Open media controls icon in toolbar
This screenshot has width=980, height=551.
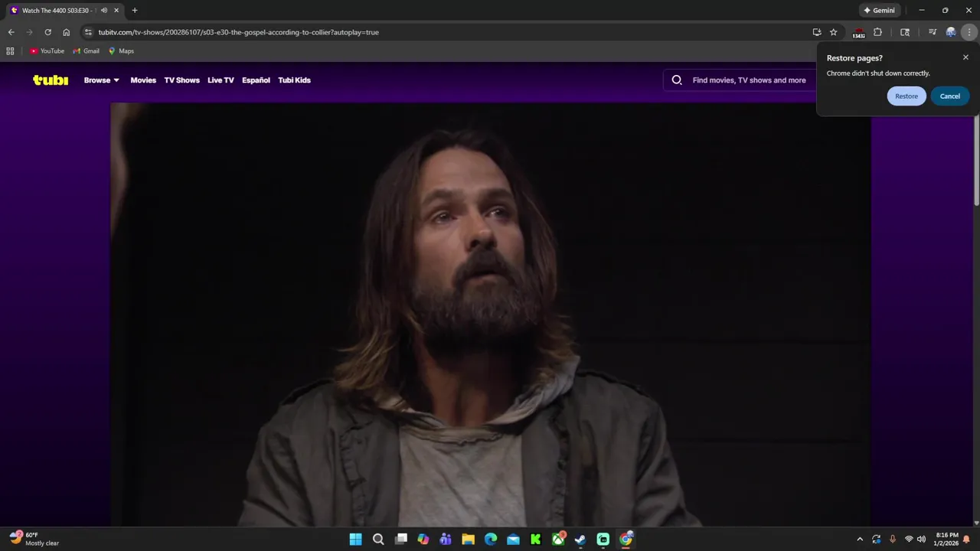click(932, 32)
